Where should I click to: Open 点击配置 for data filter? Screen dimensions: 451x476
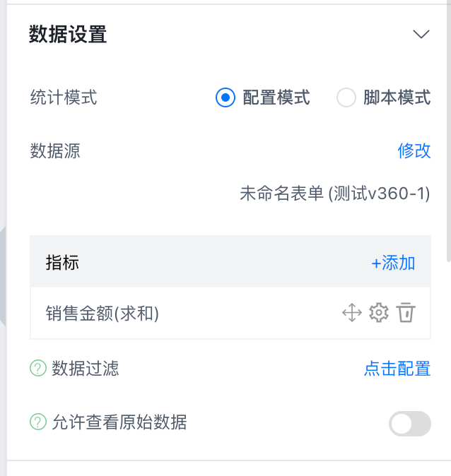click(x=397, y=368)
